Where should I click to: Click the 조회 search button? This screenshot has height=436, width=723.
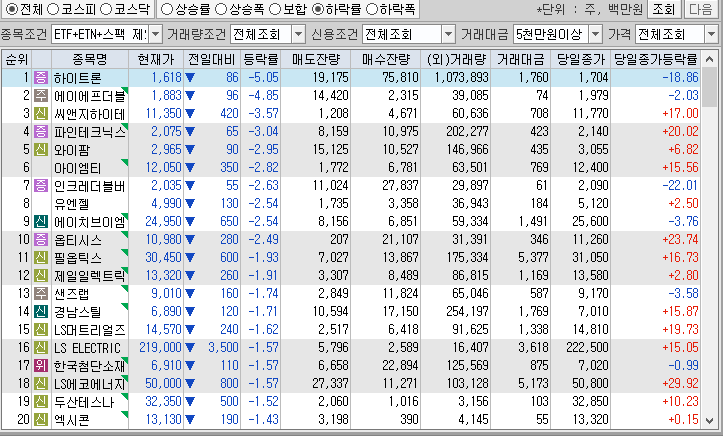[x=664, y=9]
